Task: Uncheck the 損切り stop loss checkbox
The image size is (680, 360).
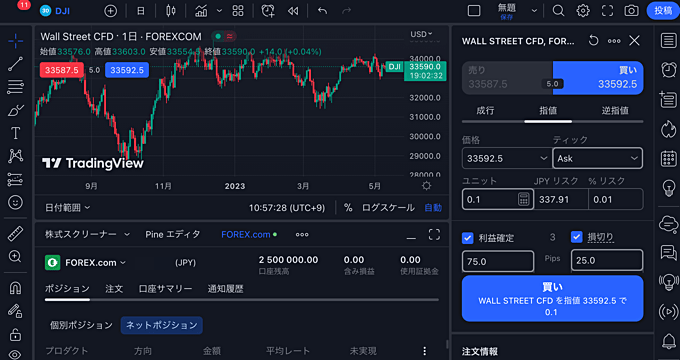Action: (576, 237)
